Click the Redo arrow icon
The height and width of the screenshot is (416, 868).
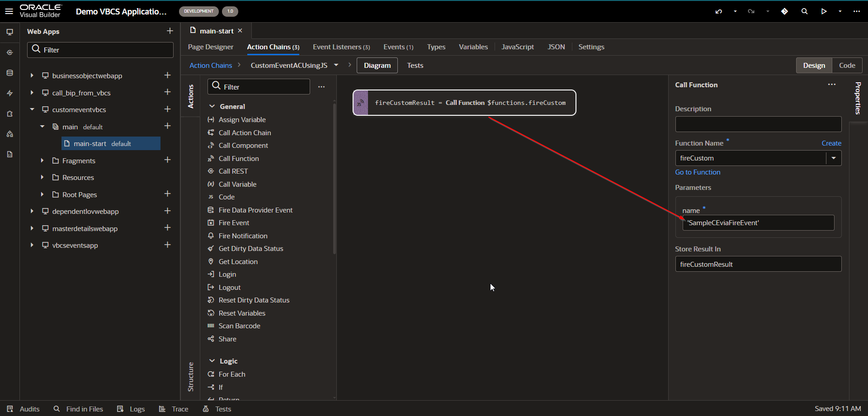[751, 11]
